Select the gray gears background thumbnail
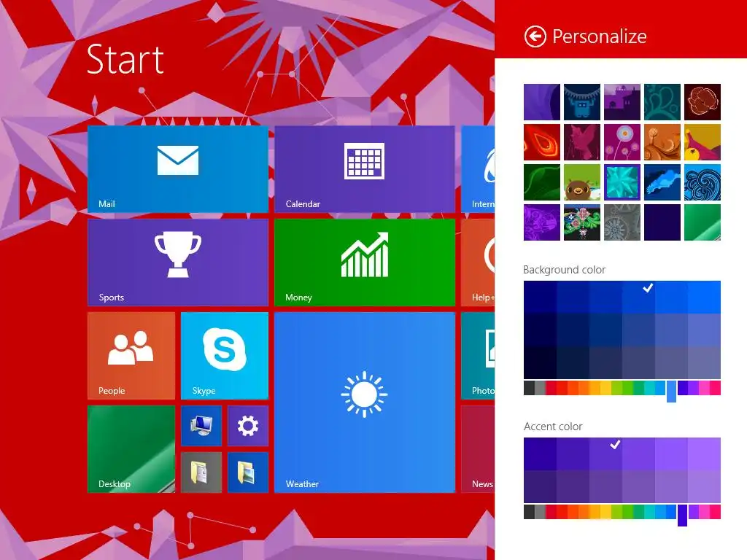Screen dimensions: 747x560 (x=622, y=222)
